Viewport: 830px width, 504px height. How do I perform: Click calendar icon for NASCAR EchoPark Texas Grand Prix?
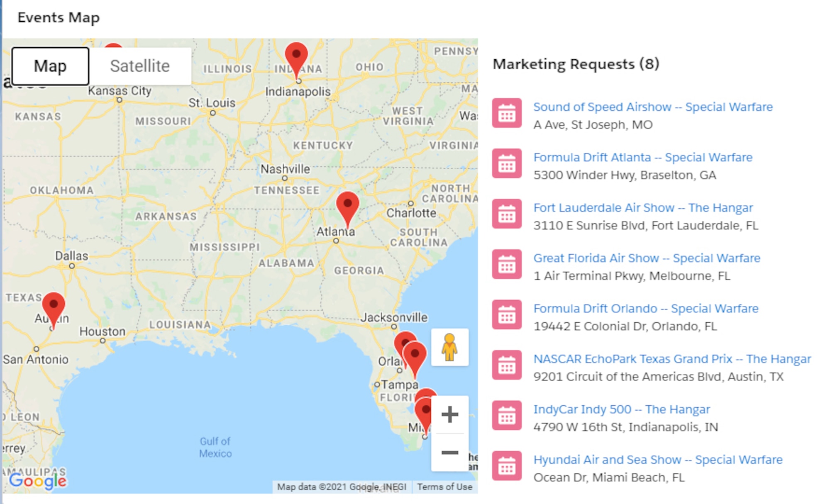507,365
